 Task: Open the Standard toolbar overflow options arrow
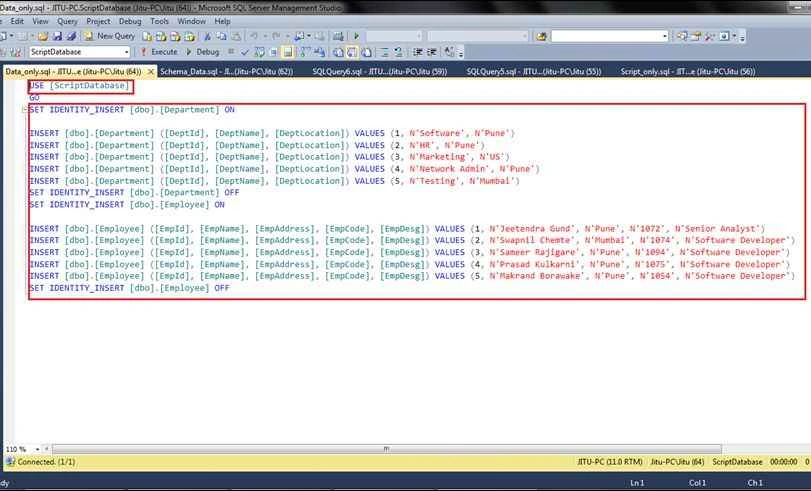742,37
